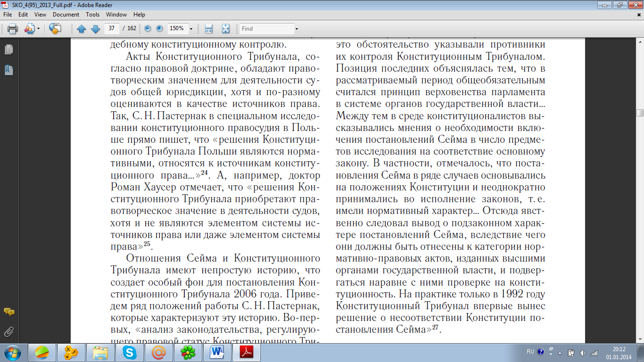Select the Fit One Full Page icon

click(x=225, y=29)
